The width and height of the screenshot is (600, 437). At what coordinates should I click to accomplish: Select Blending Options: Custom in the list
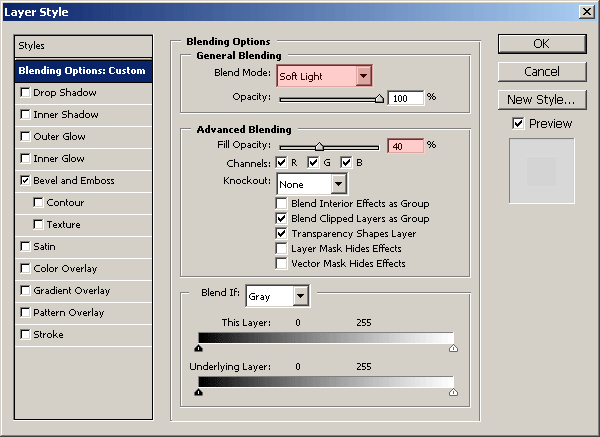pyautogui.click(x=83, y=71)
